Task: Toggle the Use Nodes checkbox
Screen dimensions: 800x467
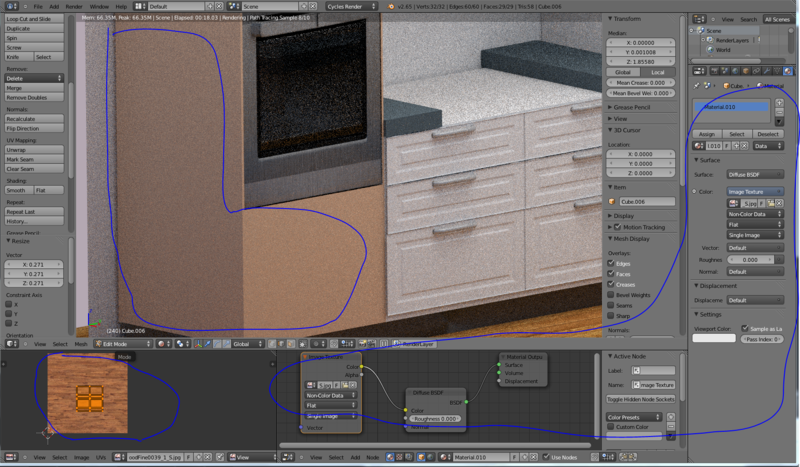Action: coord(546,457)
